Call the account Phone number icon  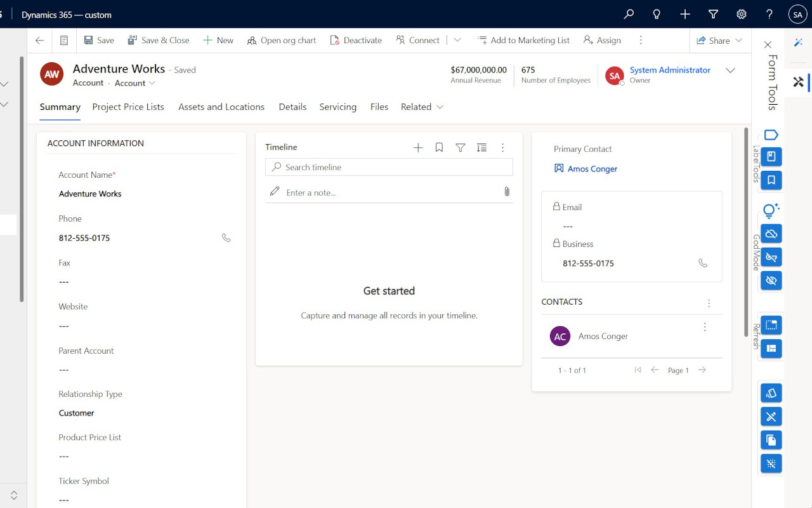226,237
